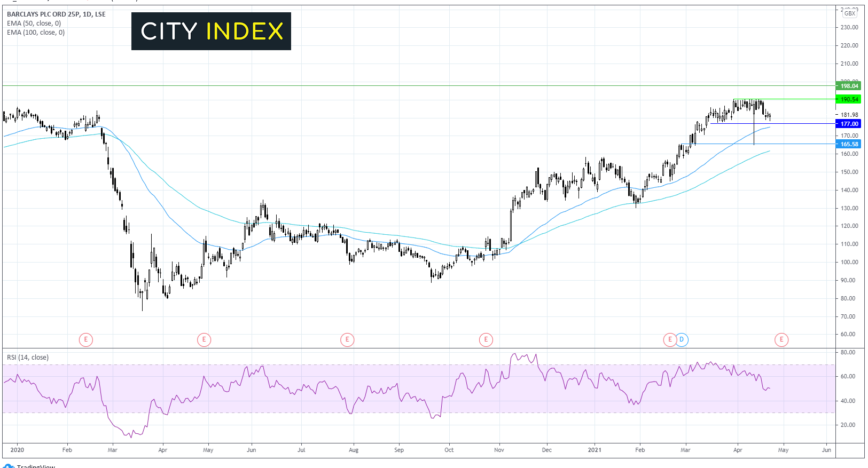Click the light blue 165.58 price label

pos(849,144)
